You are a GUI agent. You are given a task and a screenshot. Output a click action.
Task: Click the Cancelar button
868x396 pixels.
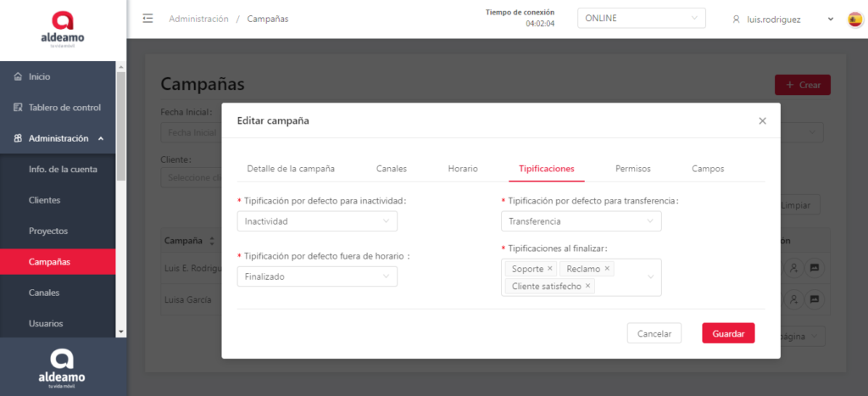tap(654, 333)
